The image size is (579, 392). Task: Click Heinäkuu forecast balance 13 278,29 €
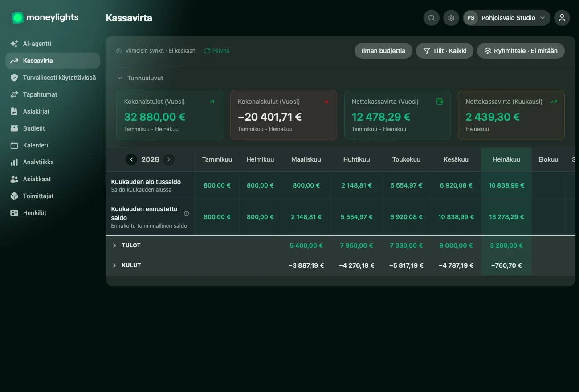click(x=506, y=217)
